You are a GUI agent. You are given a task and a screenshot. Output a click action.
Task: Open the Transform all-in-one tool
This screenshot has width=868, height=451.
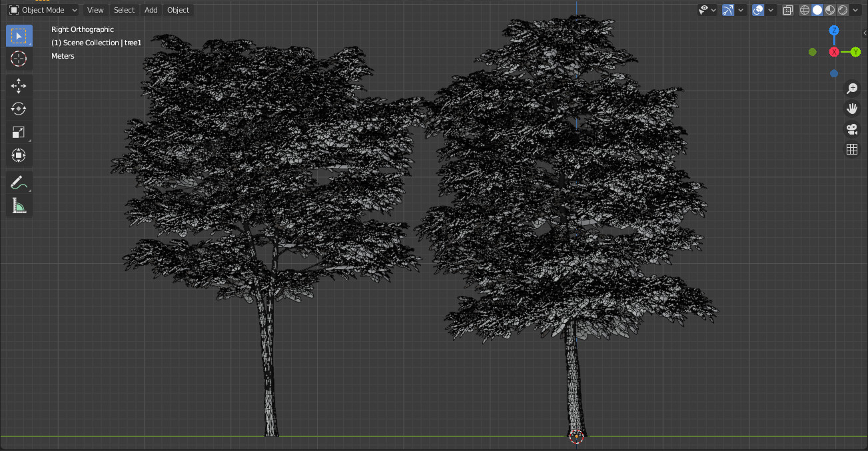tap(19, 155)
